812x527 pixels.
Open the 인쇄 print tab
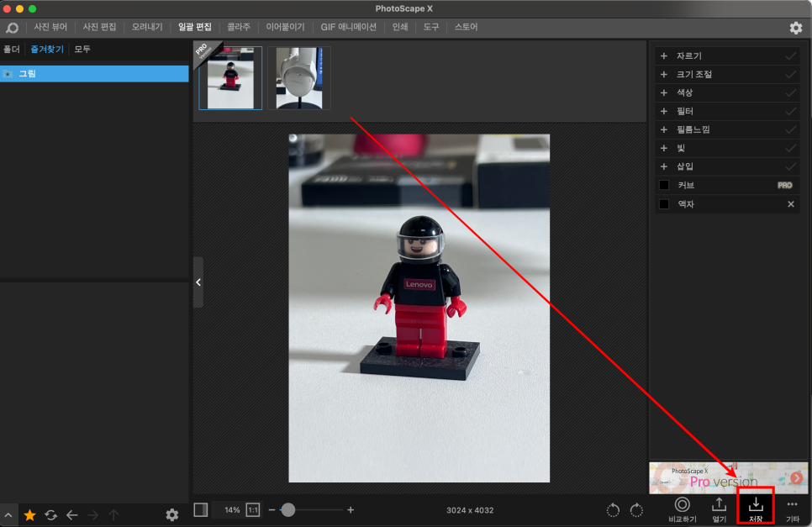click(x=400, y=27)
